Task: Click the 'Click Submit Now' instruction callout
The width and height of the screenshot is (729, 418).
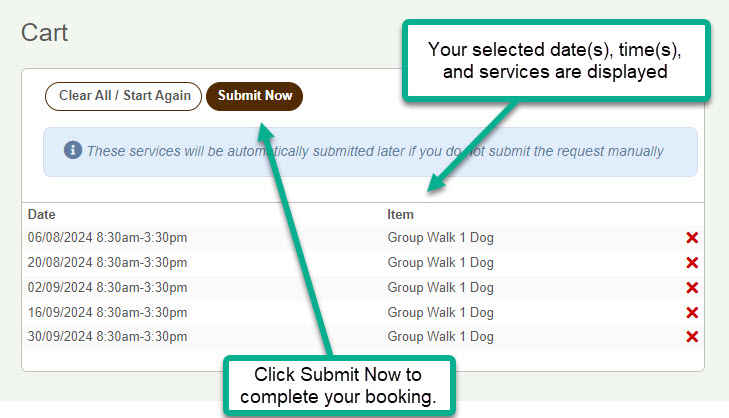Action: [x=338, y=385]
